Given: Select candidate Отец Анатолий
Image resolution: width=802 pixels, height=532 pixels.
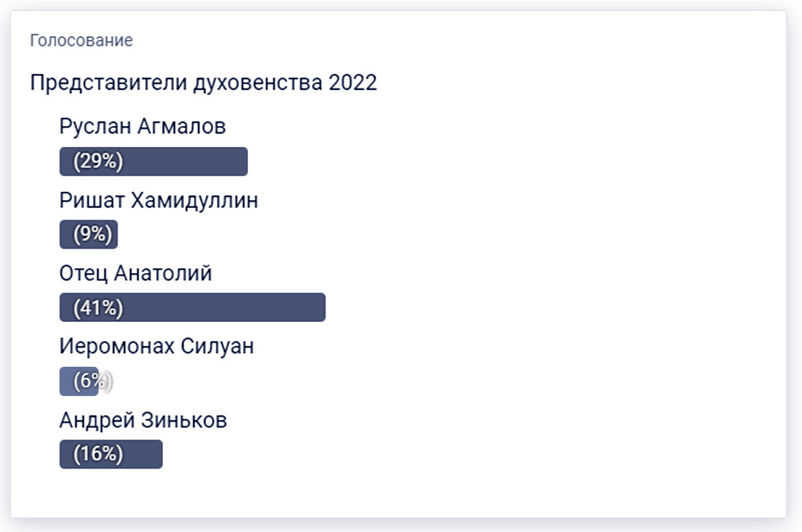Looking at the screenshot, I should point(136,274).
